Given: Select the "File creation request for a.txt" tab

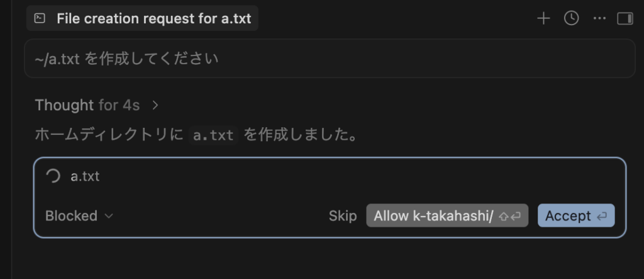Looking at the screenshot, I should pos(153,18).
